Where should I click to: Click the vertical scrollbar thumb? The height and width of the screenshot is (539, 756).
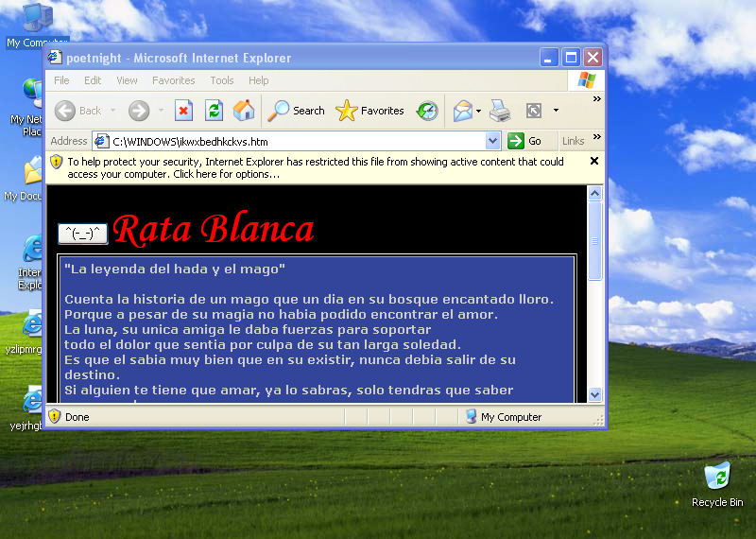pyautogui.click(x=595, y=240)
